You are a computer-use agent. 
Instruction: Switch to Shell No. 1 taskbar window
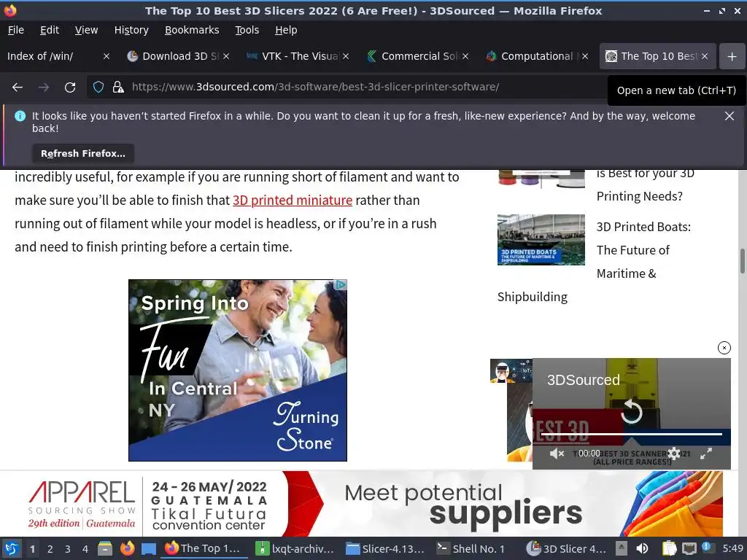point(472,548)
